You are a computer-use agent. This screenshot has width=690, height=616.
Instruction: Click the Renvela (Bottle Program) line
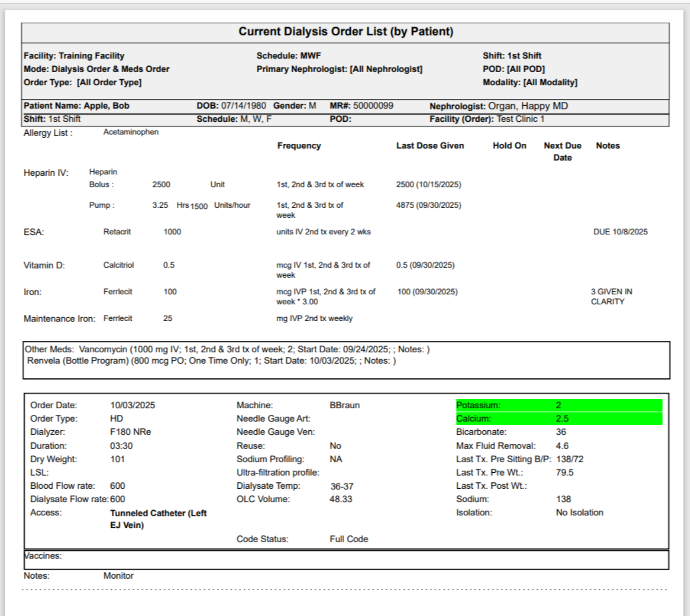tap(211, 361)
